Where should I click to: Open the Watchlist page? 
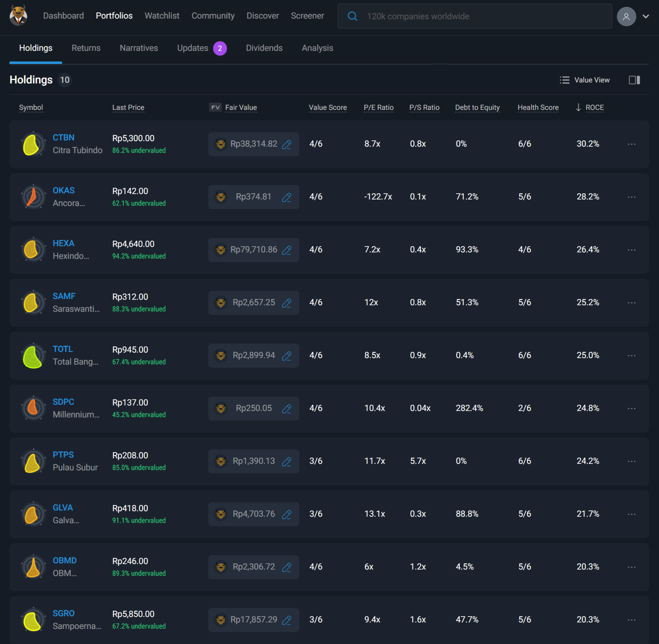pos(162,16)
